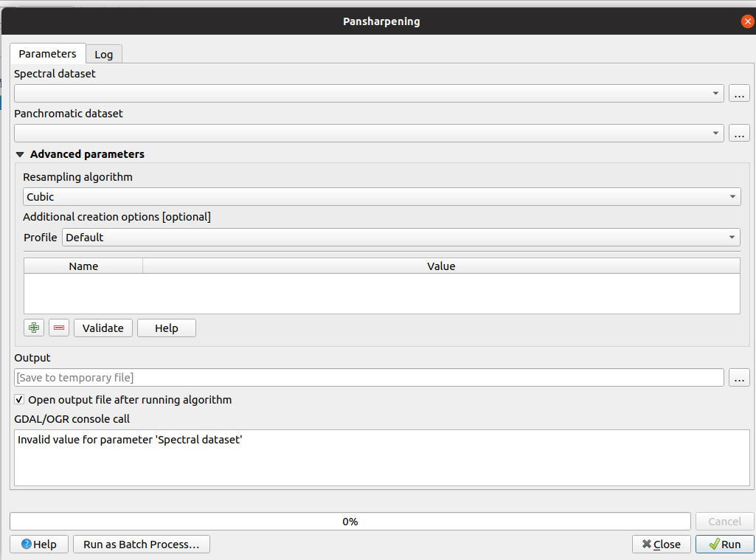
Task: Collapse the Advanced parameters section
Action: 20,155
